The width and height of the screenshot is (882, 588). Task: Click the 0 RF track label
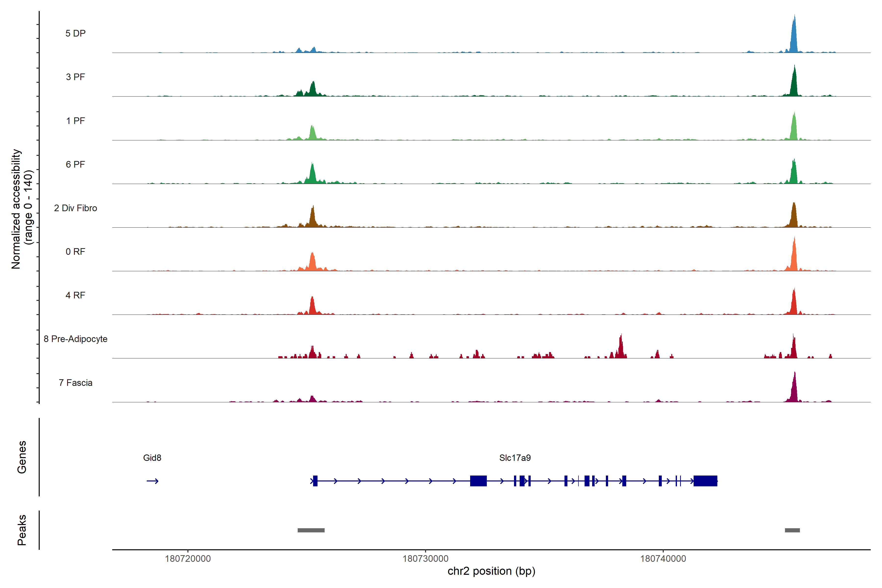point(75,252)
